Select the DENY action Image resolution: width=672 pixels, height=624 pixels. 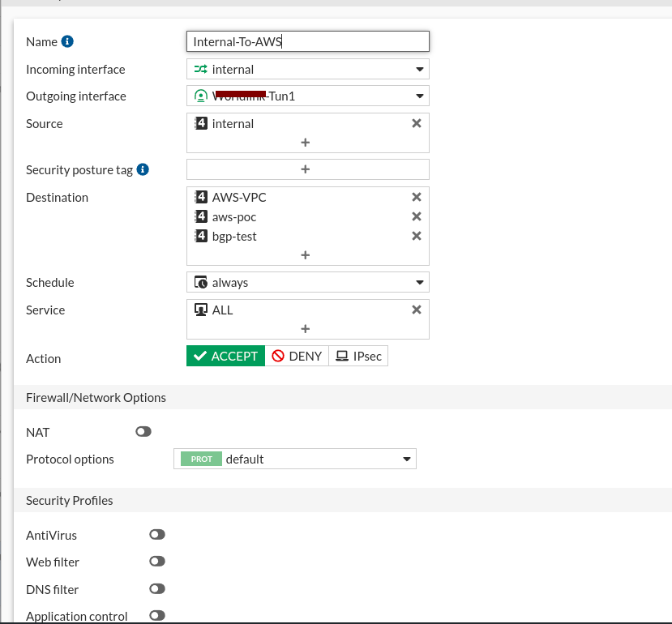point(297,356)
